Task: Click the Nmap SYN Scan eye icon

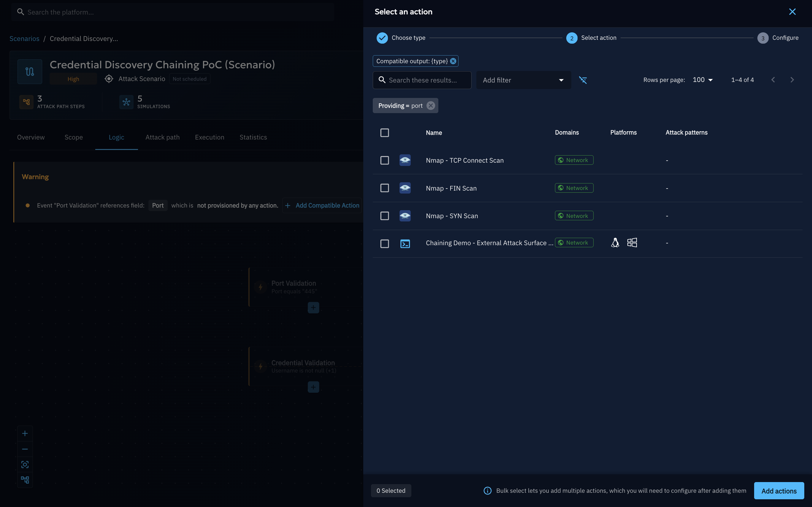Action: (x=405, y=216)
